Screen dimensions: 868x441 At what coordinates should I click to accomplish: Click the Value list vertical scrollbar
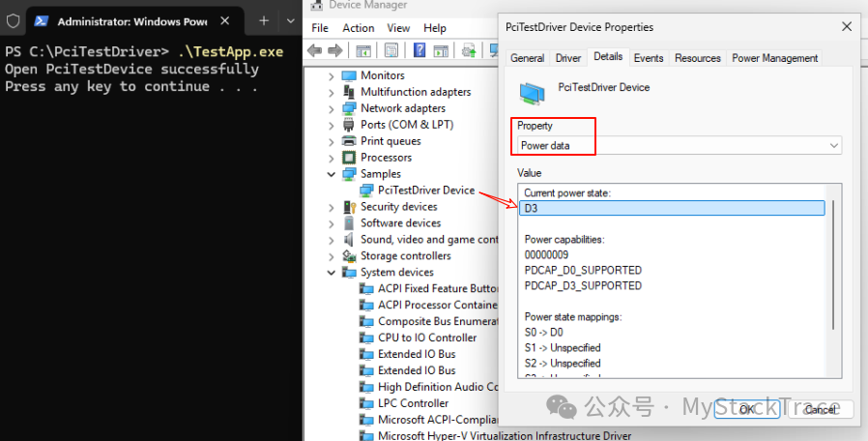pos(832,266)
